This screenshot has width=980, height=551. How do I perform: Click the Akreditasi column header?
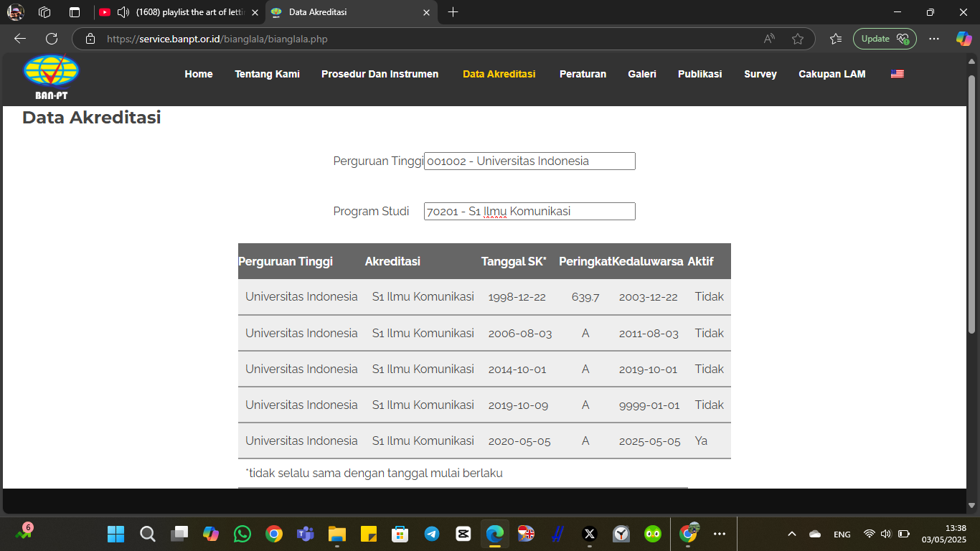392,261
